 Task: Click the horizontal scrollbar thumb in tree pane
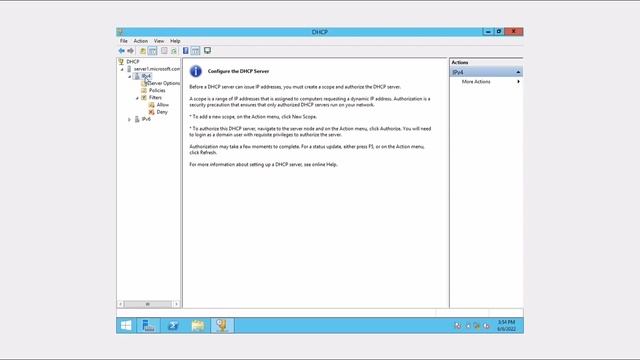148,304
